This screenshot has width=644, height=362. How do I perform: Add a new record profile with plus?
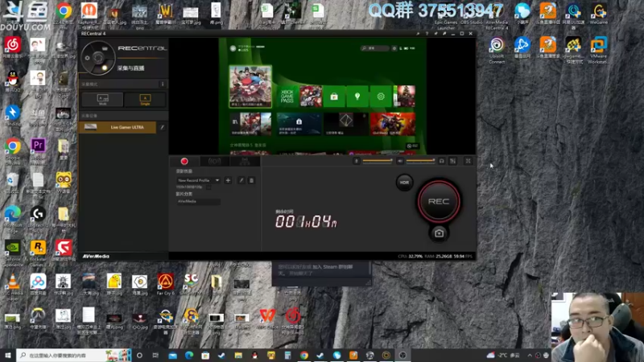228,180
